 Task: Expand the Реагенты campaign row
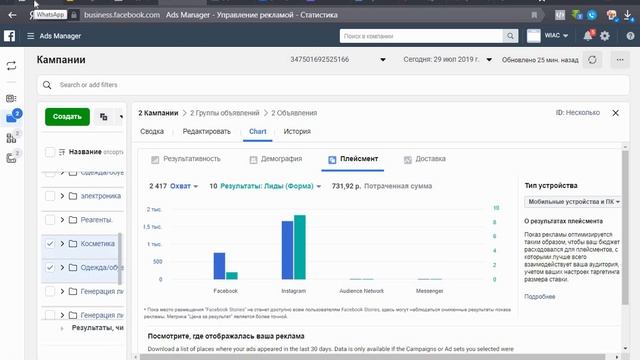tap(62, 220)
